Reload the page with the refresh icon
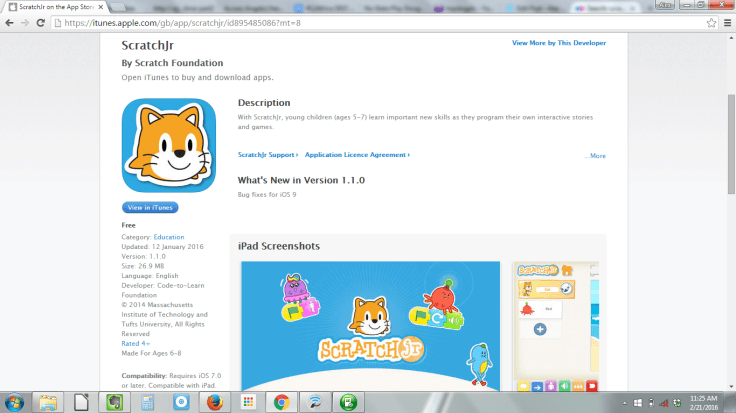The image size is (736, 413). pos(40,23)
